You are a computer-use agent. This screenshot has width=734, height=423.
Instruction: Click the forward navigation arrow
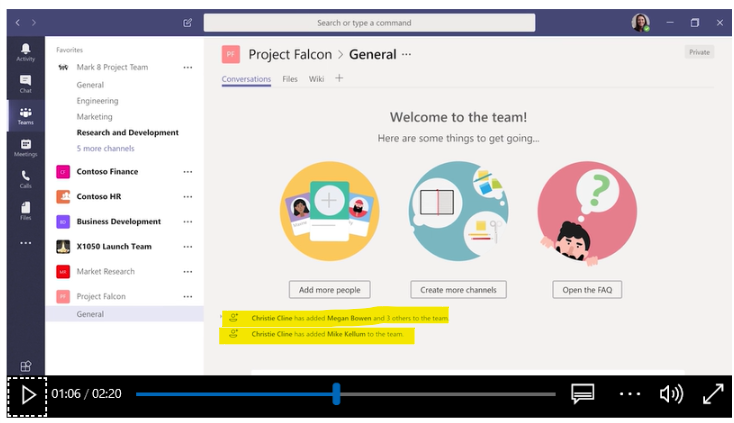[x=34, y=22]
